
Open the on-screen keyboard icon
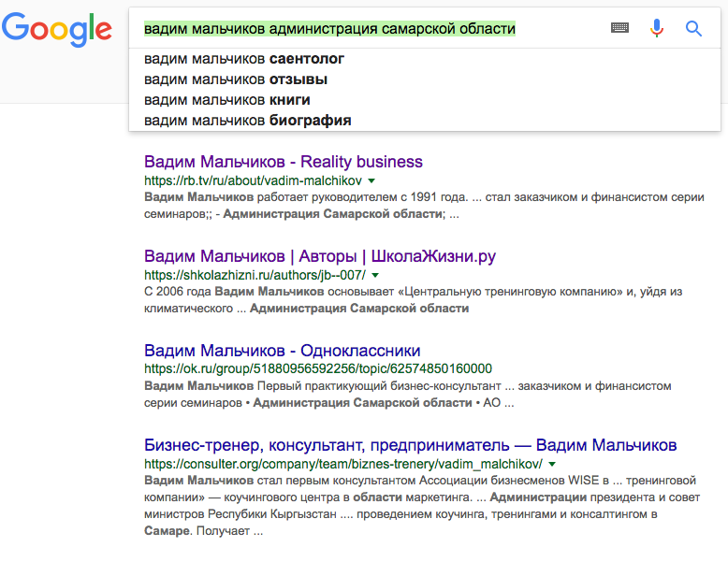click(619, 28)
